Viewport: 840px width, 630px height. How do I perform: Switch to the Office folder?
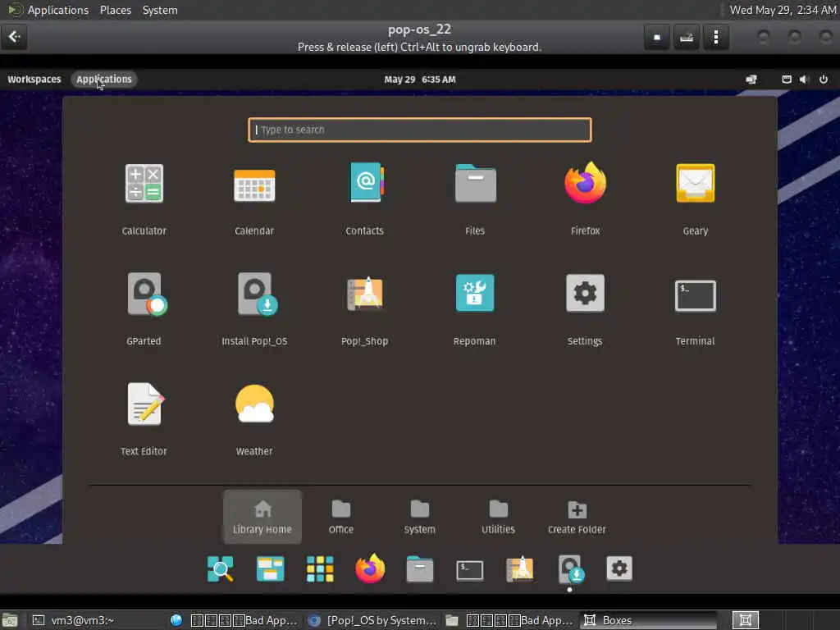(340, 517)
